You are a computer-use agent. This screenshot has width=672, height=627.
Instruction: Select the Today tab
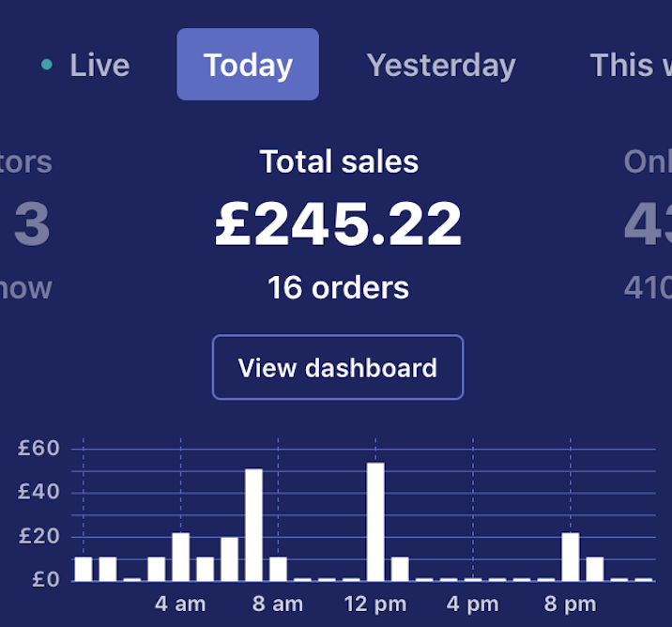248,65
